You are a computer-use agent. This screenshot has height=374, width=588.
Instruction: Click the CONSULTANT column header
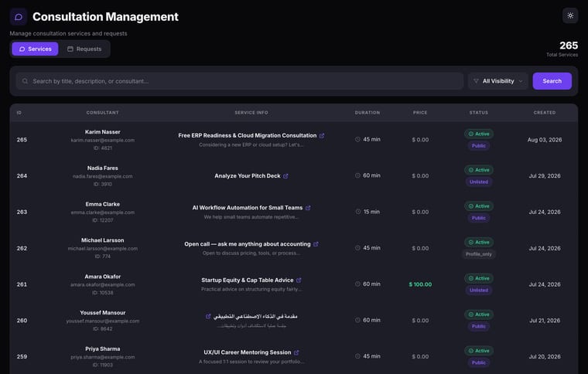click(x=102, y=113)
